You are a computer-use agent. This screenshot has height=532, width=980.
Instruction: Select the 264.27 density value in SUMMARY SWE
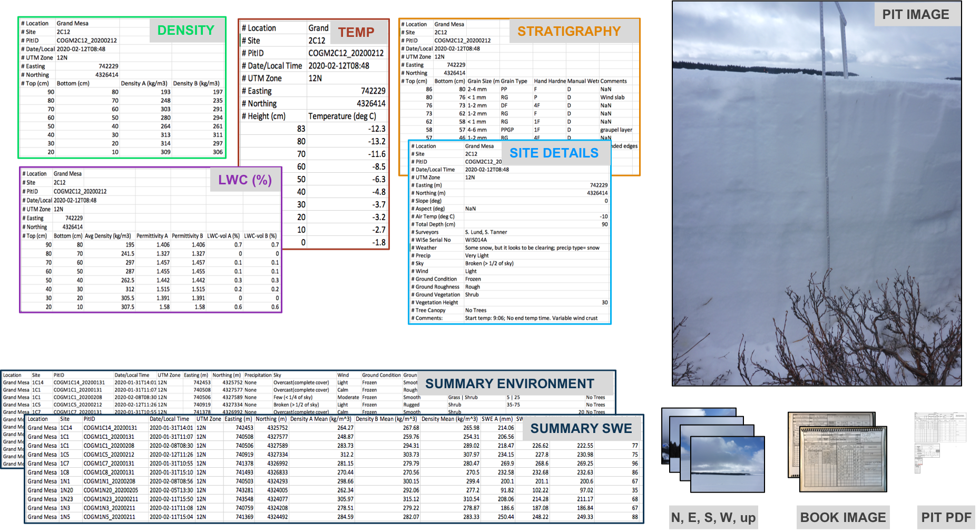pyautogui.click(x=345, y=428)
